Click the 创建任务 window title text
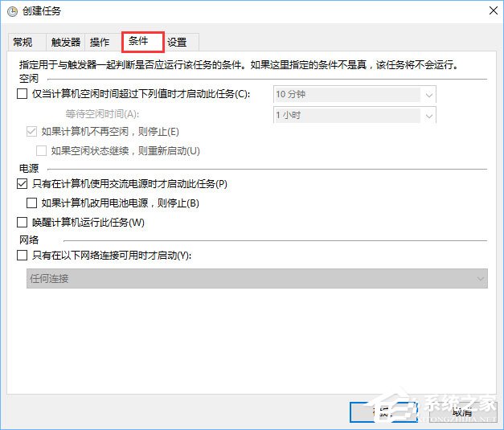 (42, 11)
